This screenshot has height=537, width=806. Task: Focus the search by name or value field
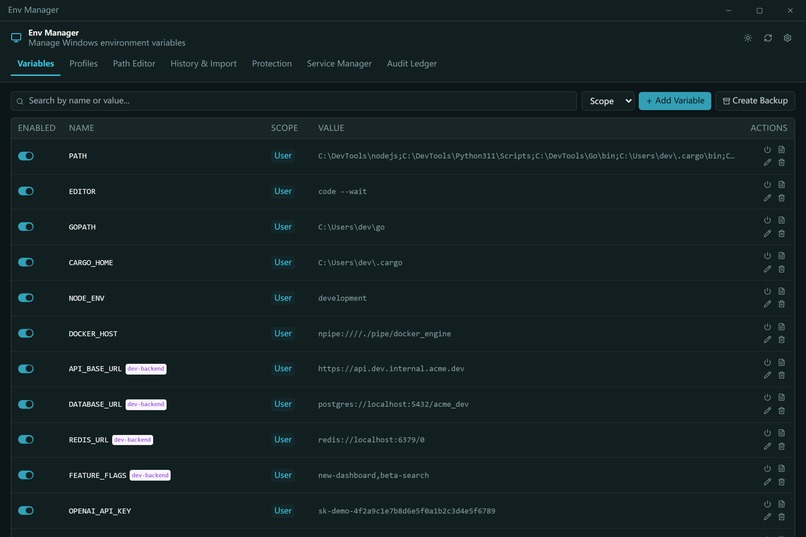(x=294, y=101)
